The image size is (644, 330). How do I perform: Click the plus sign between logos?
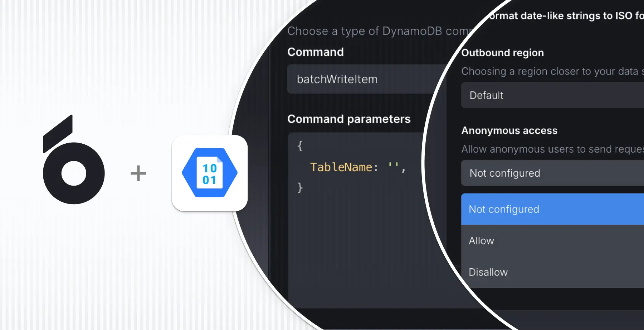138,173
